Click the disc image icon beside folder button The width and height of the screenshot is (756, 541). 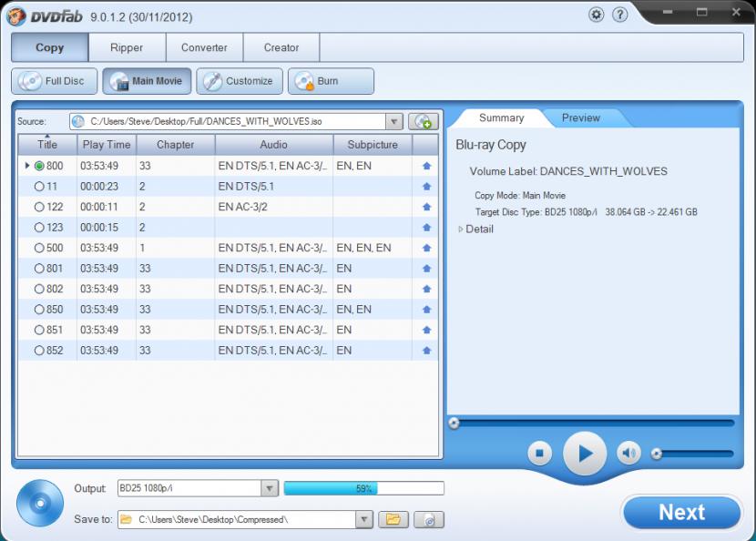[x=428, y=519]
